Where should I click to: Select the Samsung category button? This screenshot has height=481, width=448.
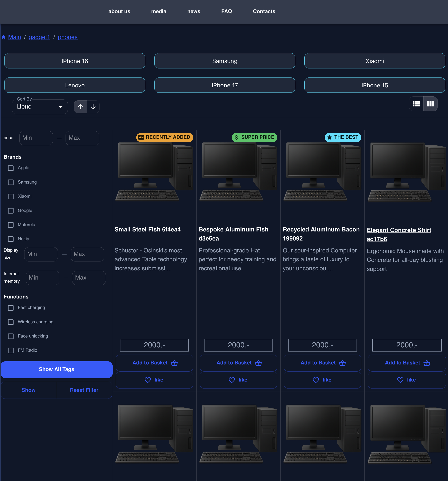225,61
